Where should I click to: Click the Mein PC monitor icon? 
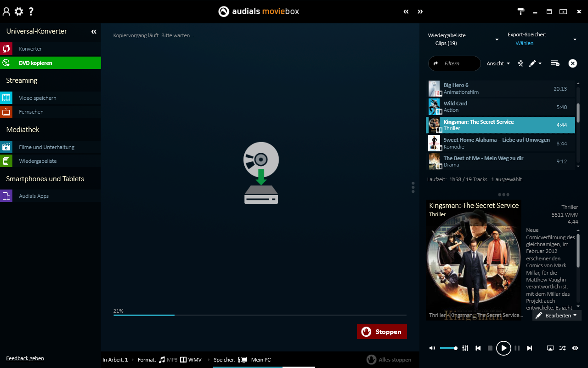click(x=243, y=360)
